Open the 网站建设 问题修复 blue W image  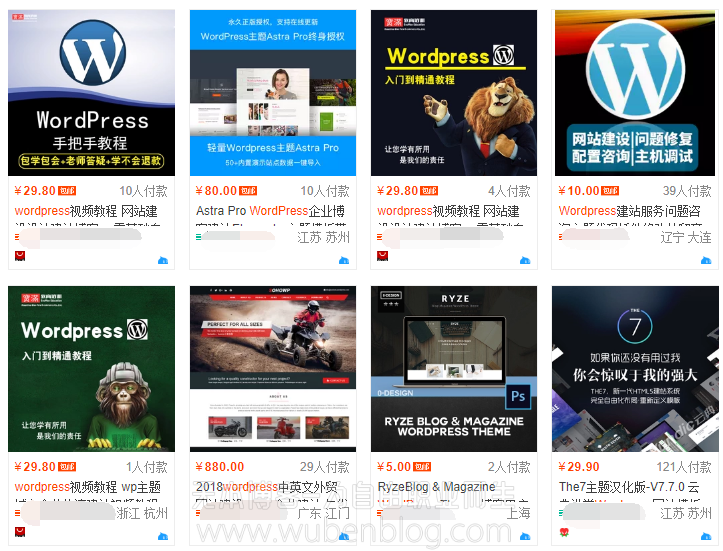point(635,93)
